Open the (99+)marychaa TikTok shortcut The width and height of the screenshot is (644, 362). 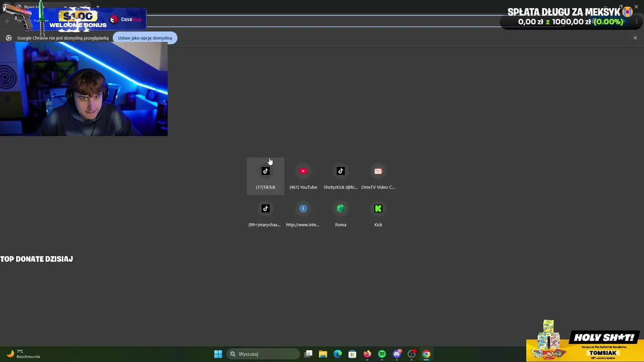[265, 214]
